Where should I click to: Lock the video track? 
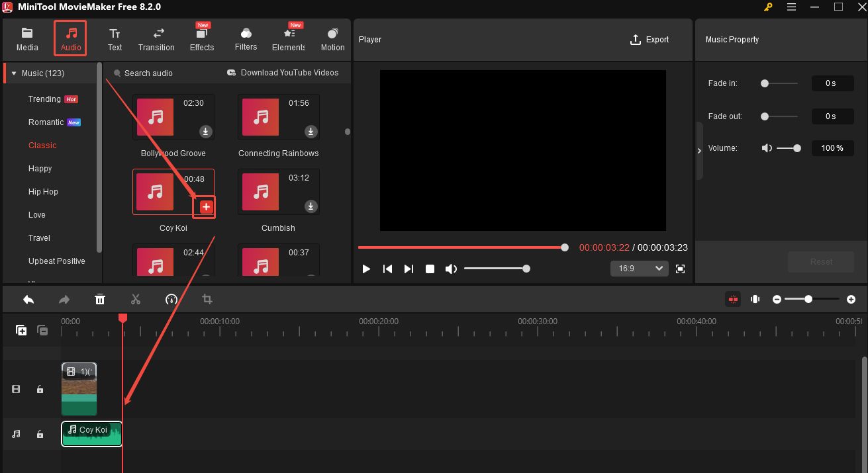(40, 390)
